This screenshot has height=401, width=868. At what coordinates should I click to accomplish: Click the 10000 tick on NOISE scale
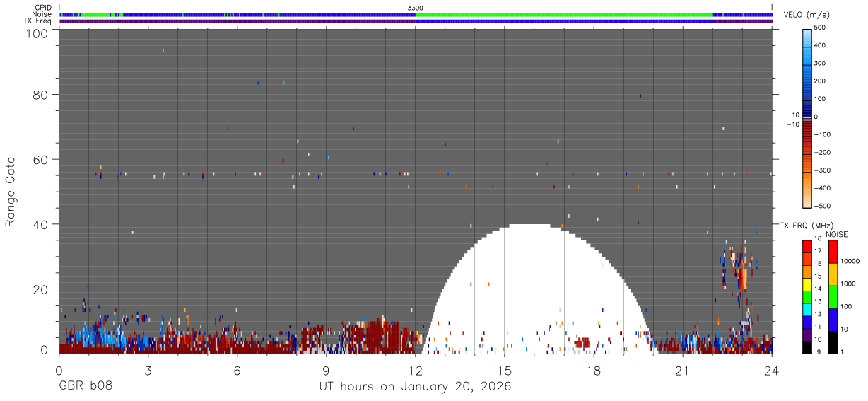tap(850, 262)
